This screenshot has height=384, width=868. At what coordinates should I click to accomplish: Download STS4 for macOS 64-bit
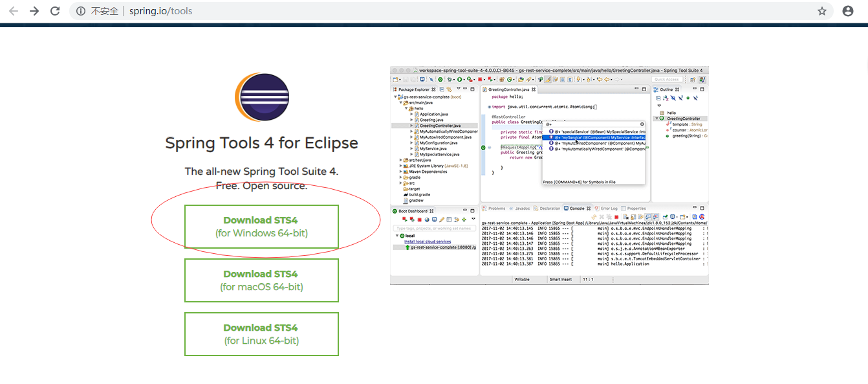pos(261,280)
